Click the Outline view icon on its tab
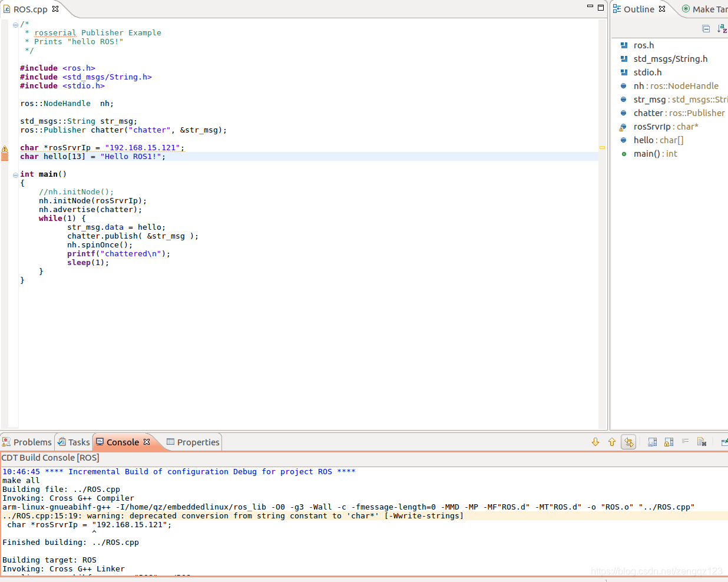Viewport: 728px width, 582px height. 617,9
